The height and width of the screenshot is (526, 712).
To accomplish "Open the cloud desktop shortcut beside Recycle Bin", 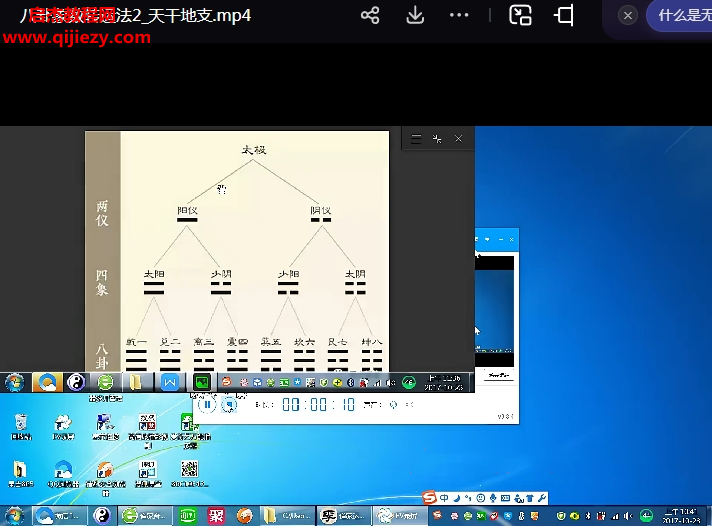I will [63, 427].
